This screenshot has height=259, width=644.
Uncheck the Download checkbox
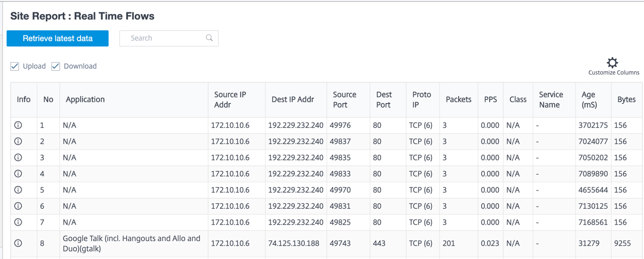pyautogui.click(x=56, y=66)
